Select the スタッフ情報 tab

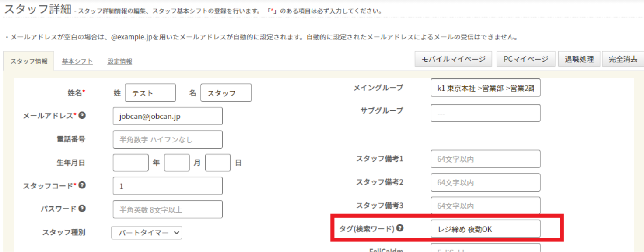point(29,61)
